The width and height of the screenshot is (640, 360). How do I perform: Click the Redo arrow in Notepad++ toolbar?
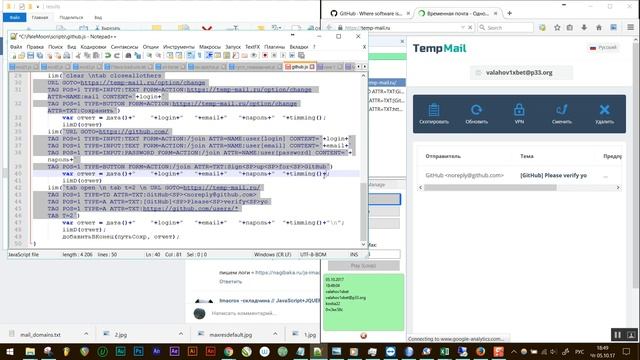(x=116, y=56)
